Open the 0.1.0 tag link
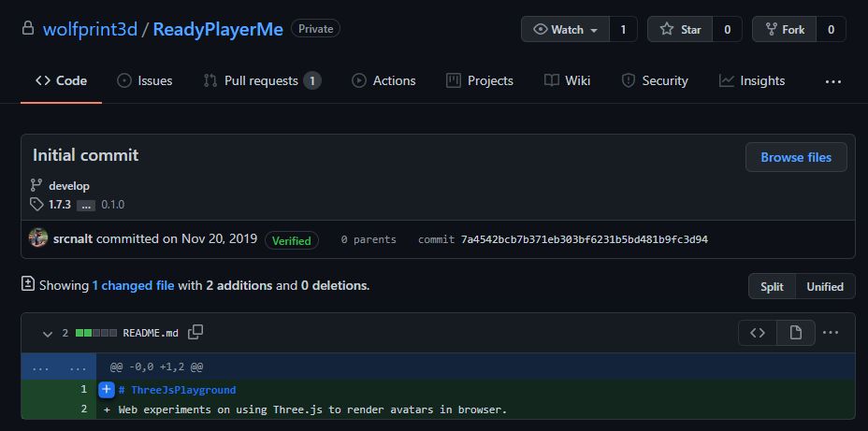The height and width of the screenshot is (431, 868). (x=113, y=205)
